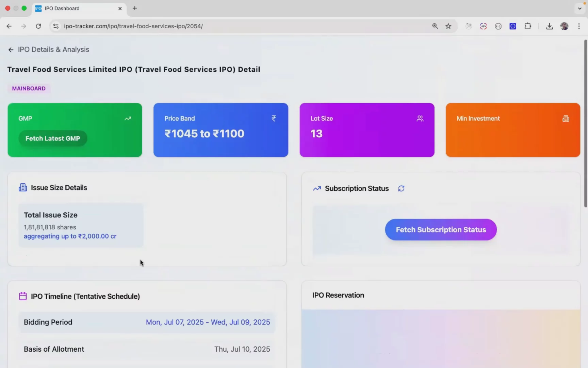Click the browser forward arrow

coord(23,26)
